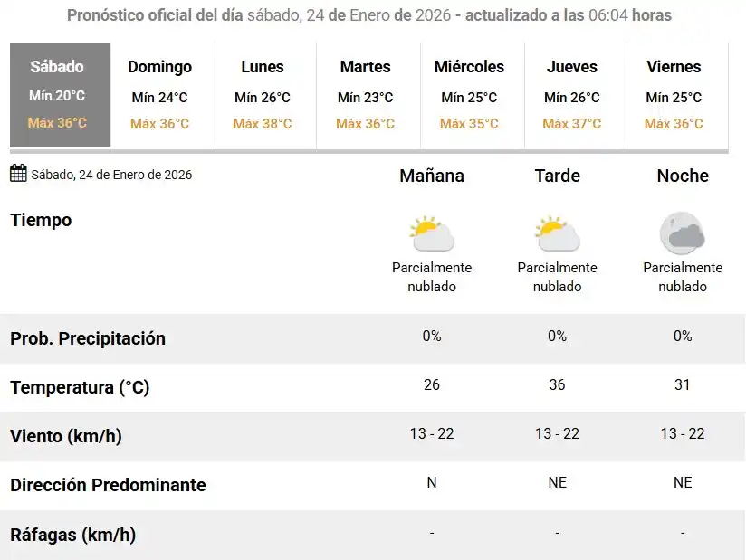
Task: View the Miércoles forecast tab
Action: click(x=469, y=95)
